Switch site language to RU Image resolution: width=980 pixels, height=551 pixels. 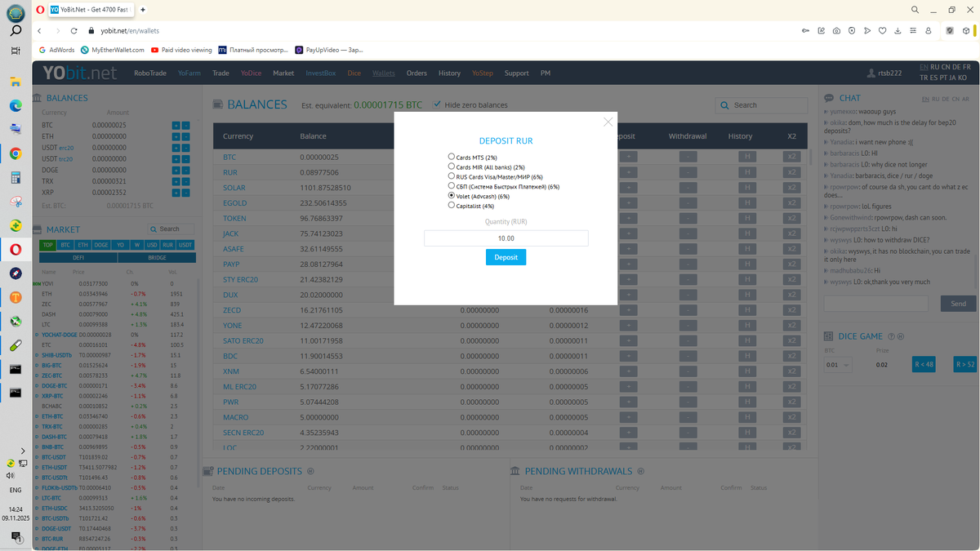point(935,67)
